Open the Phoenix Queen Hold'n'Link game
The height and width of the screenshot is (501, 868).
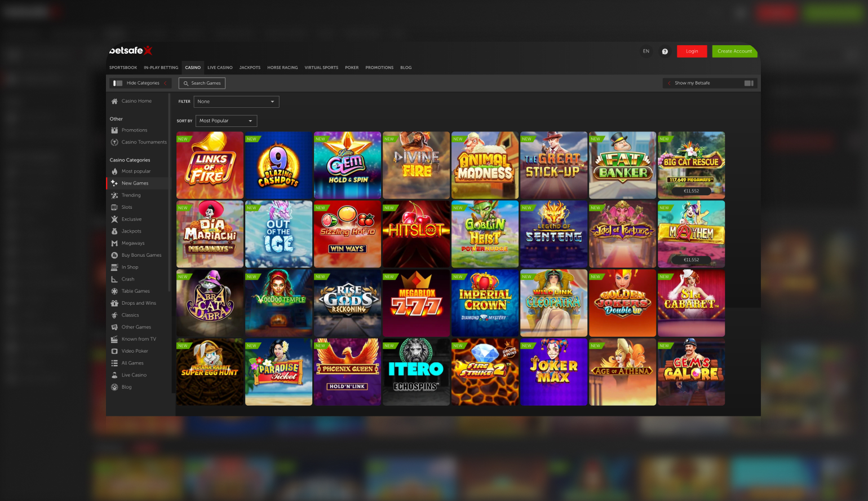347,372
